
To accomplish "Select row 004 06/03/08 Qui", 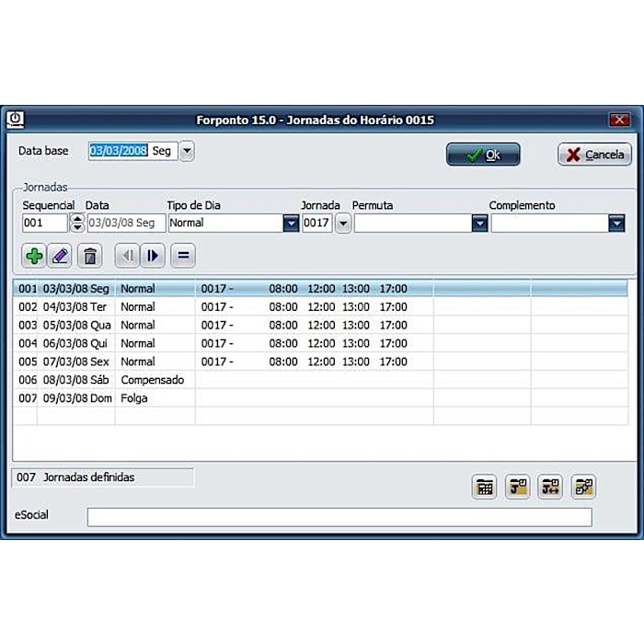I will pos(320,343).
